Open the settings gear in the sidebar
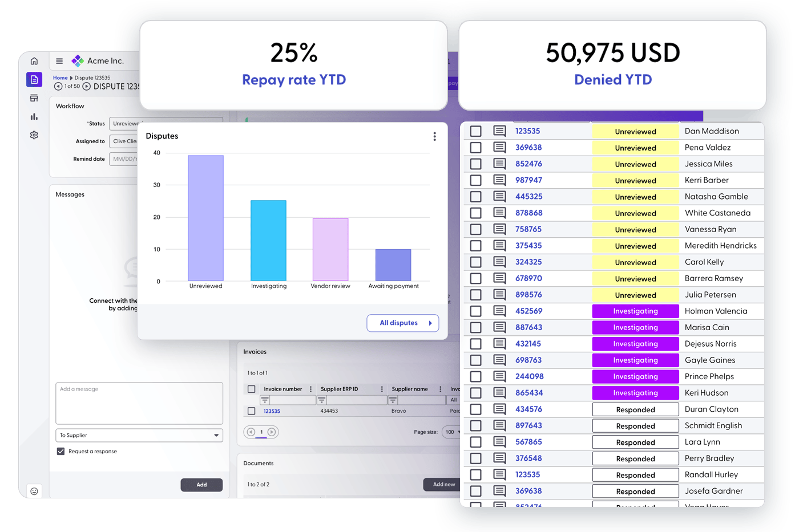This screenshot has height=532, width=799. (34, 135)
